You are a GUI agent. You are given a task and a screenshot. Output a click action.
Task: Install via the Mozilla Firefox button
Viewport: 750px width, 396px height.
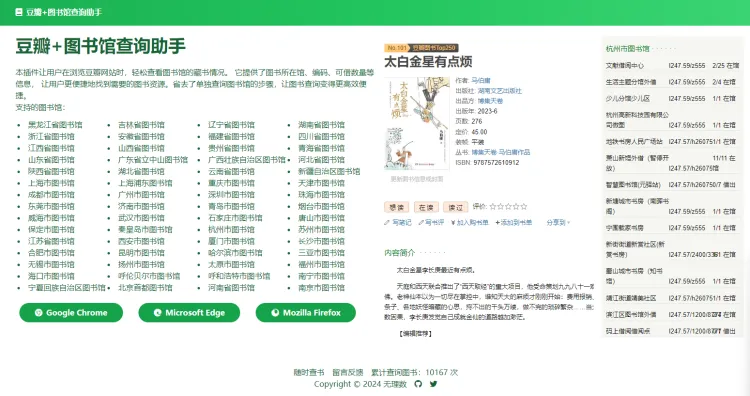(x=306, y=313)
